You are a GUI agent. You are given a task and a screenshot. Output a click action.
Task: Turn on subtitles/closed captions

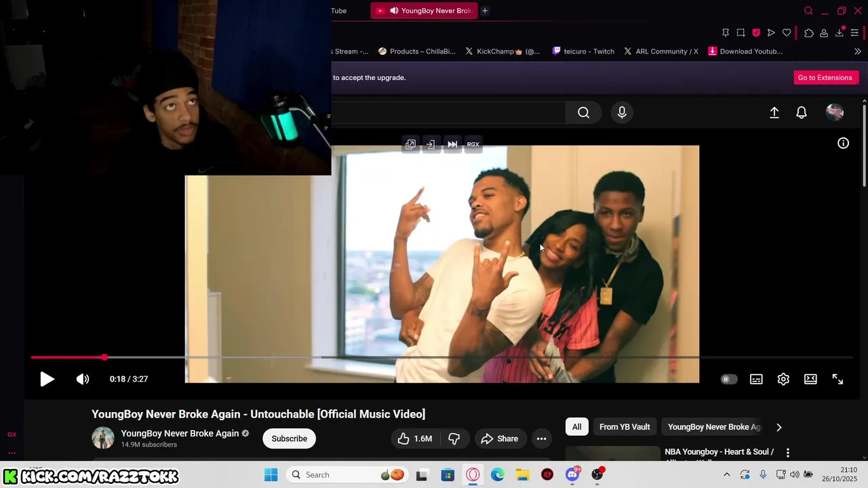(756, 380)
